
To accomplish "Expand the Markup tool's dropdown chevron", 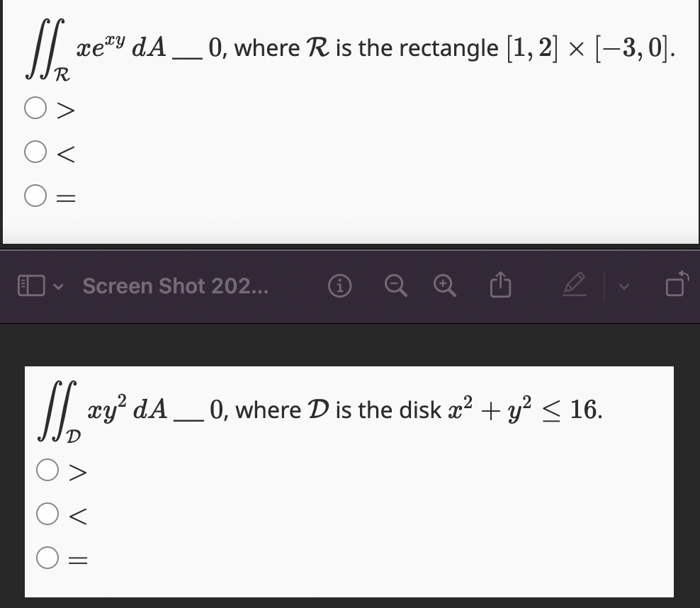I will click(x=625, y=286).
